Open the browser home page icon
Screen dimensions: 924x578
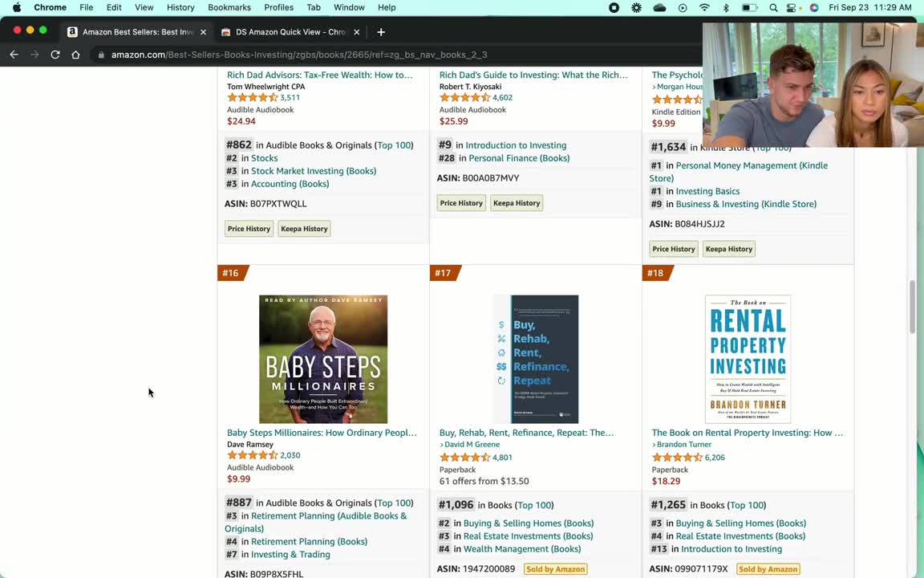tap(75, 55)
